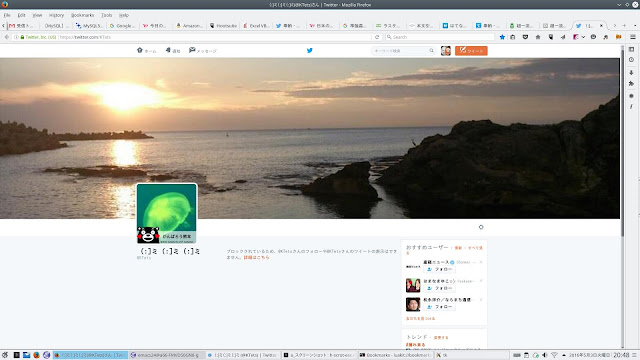Viewport: 640px width, 360px height.
Task: Click the orange Tweet compose button
Action: click(x=471, y=51)
